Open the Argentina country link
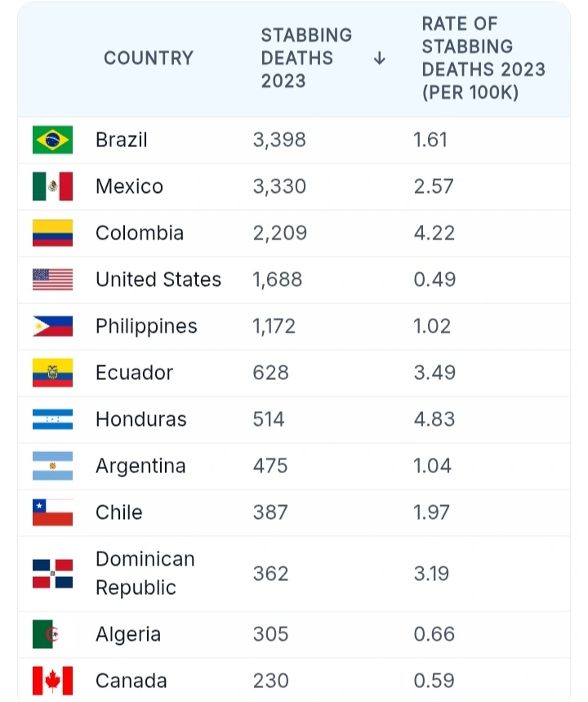This screenshot has width=588, height=702. [x=140, y=466]
